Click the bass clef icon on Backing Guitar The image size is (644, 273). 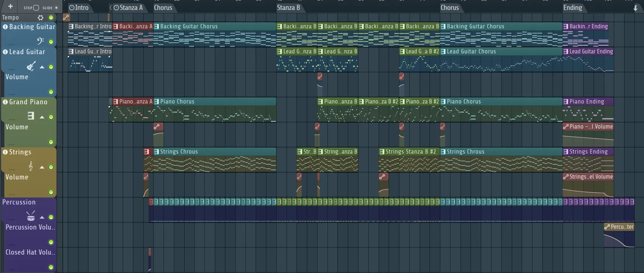40,41
